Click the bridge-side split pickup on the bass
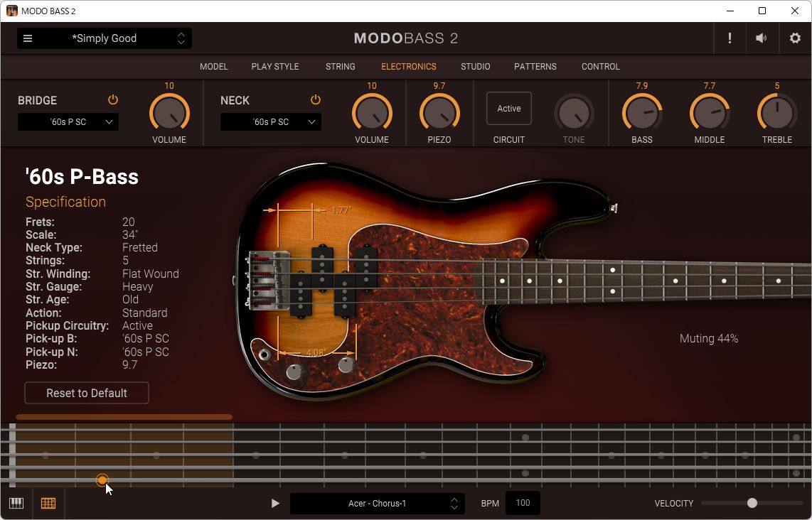 tap(311, 280)
